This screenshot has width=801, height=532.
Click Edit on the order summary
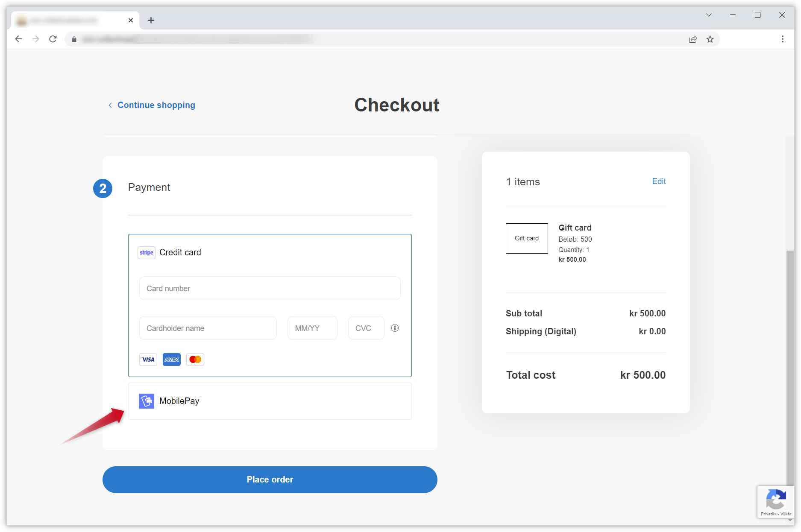tap(659, 181)
